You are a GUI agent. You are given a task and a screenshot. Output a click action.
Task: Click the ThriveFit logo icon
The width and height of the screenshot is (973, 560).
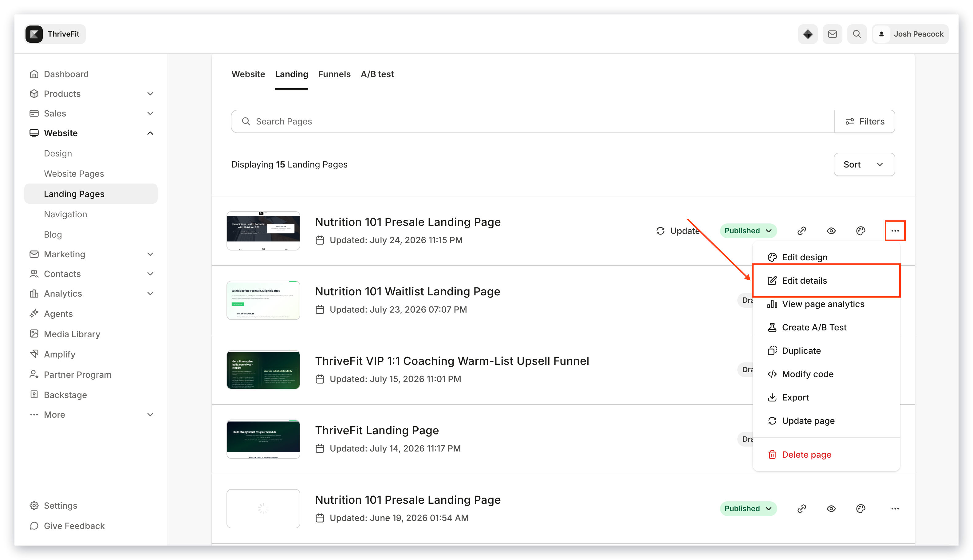point(34,34)
